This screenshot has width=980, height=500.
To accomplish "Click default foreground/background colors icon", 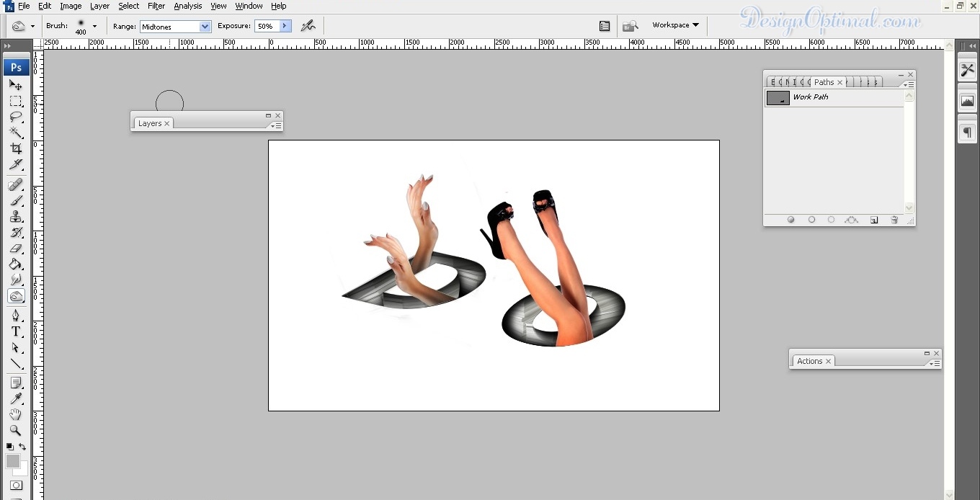I will (x=10, y=447).
